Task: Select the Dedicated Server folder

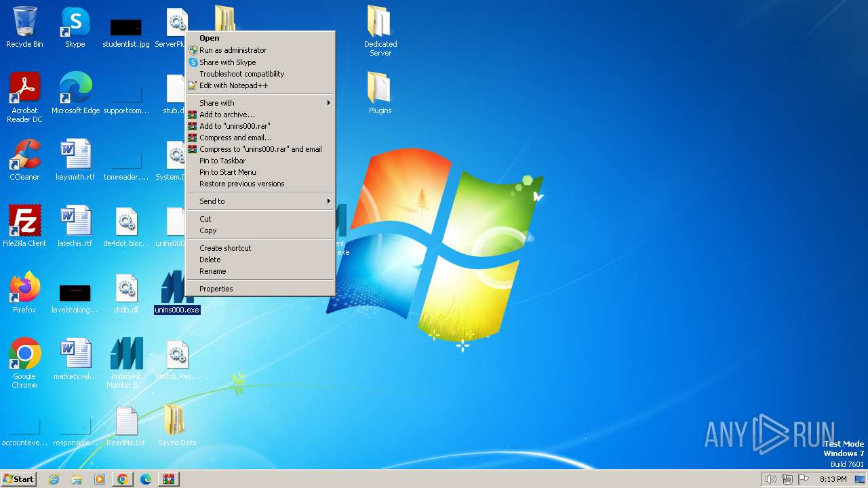Action: click(x=380, y=31)
